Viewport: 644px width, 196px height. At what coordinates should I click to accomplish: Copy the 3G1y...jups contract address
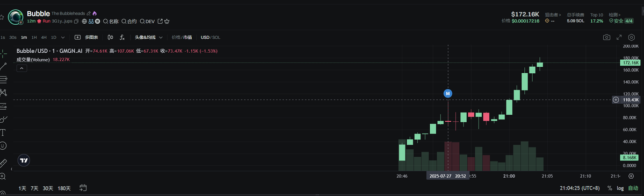pos(76,21)
